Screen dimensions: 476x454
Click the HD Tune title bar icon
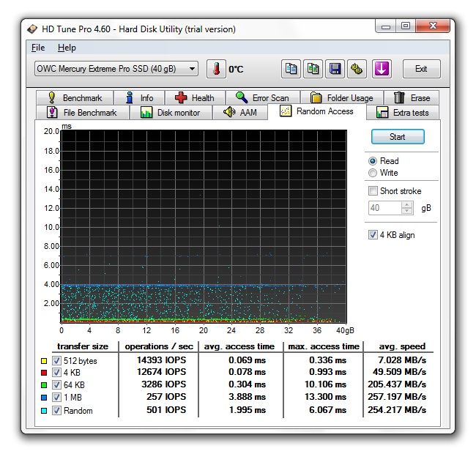tap(32, 29)
